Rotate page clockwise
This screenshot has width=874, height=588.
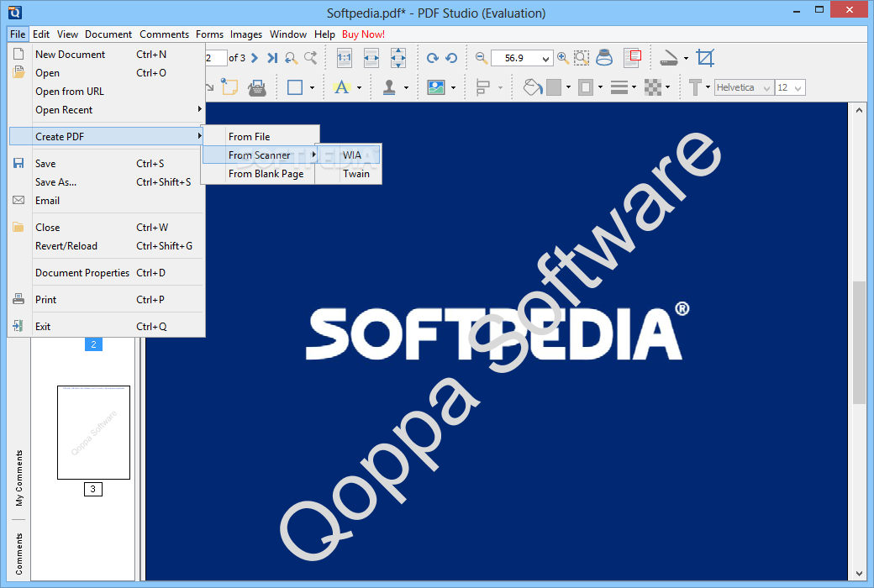[x=433, y=58]
